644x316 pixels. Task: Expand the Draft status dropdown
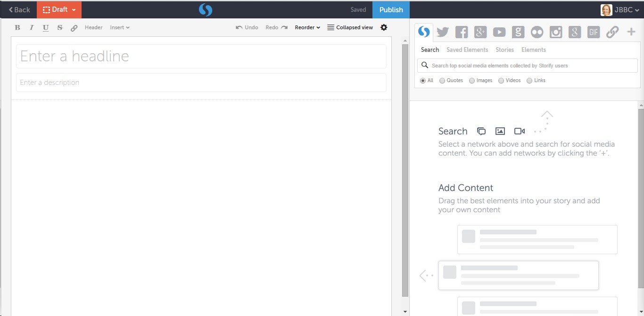tap(59, 9)
